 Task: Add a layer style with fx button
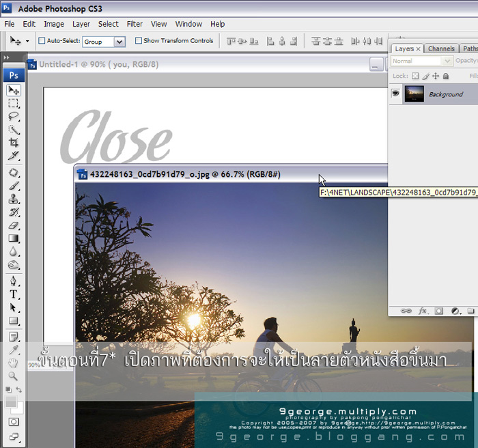tap(423, 311)
